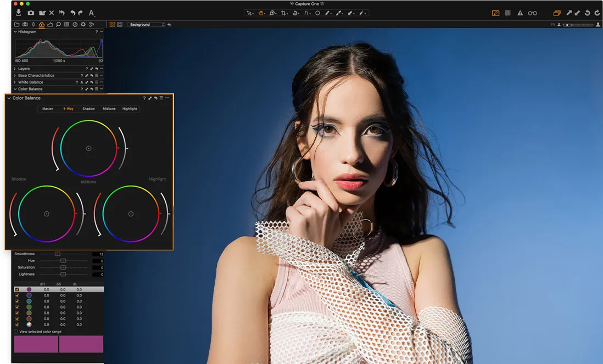Expand the White Balance panel
Image resolution: width=603 pixels, height=364 pixels.
(15, 82)
